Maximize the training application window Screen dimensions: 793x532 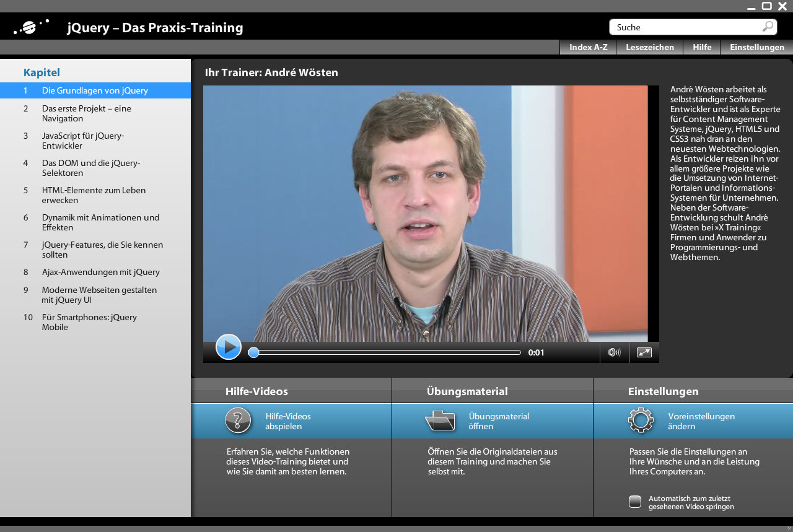point(767,6)
